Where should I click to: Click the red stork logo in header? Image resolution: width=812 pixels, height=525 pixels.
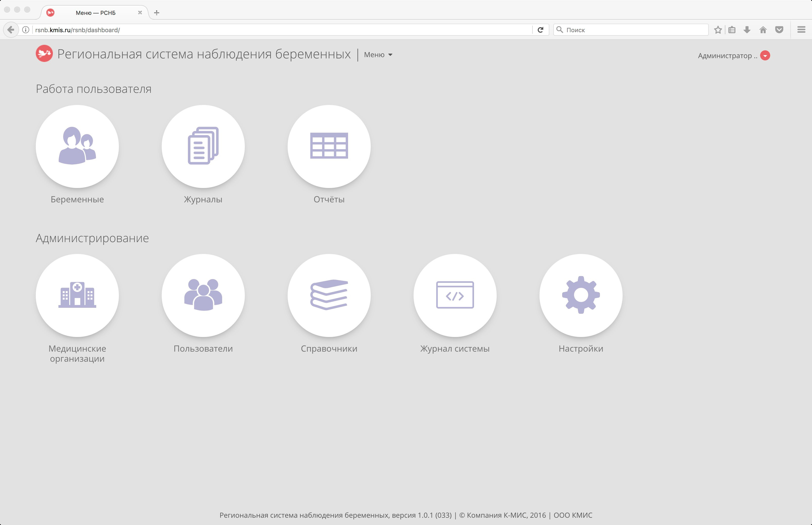point(44,54)
